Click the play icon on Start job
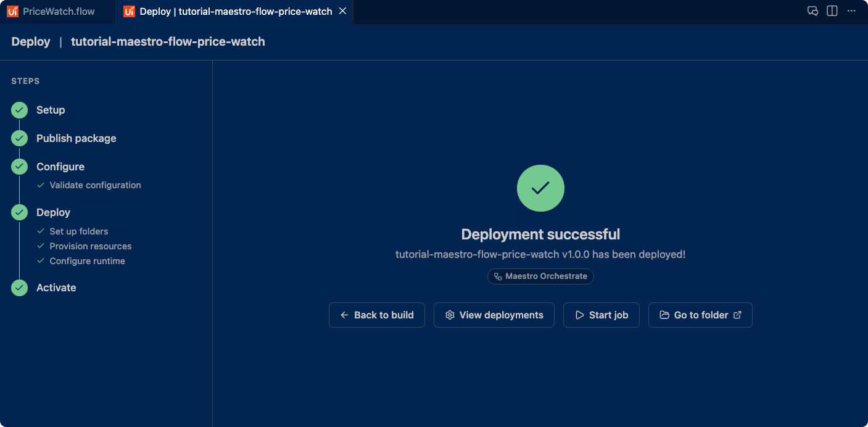 tap(579, 315)
